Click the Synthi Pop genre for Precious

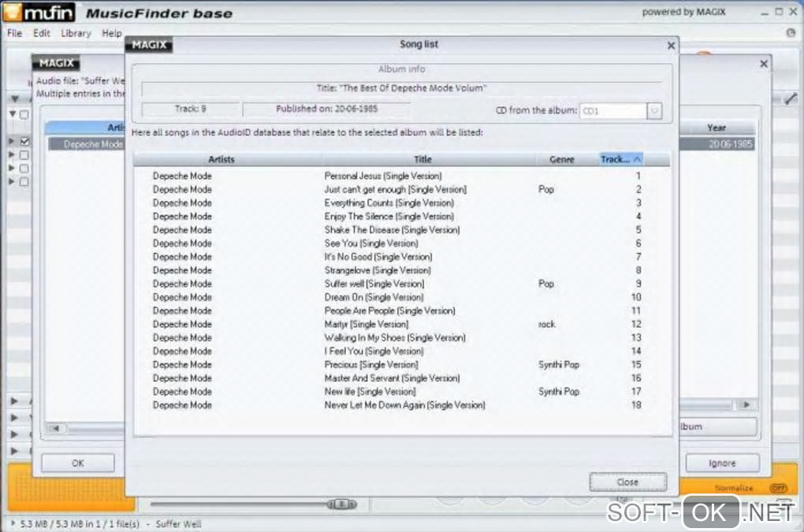558,364
